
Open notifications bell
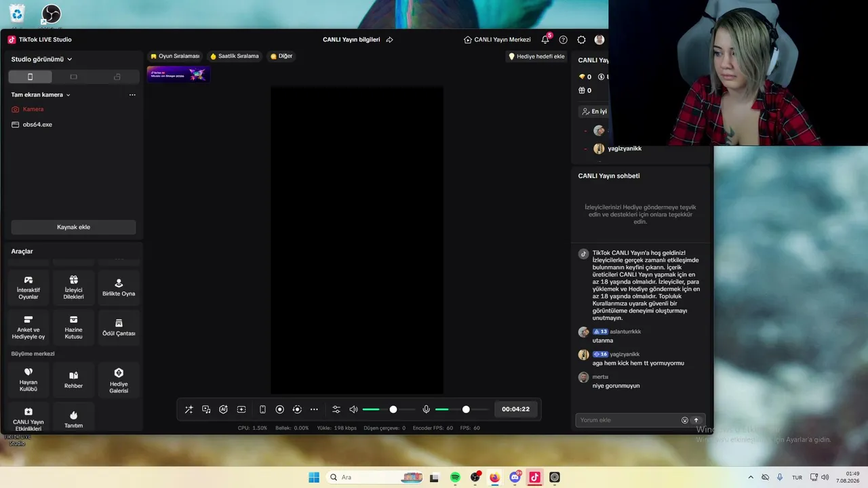[x=545, y=40]
